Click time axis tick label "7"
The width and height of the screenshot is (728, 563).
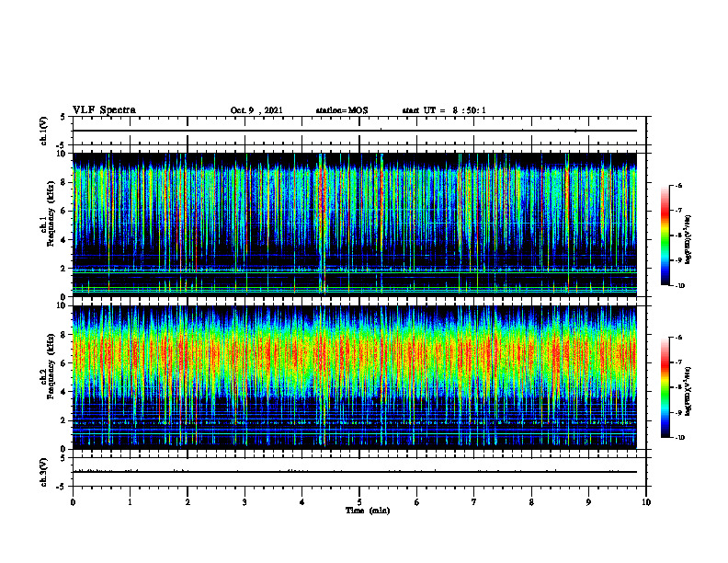[474, 502]
